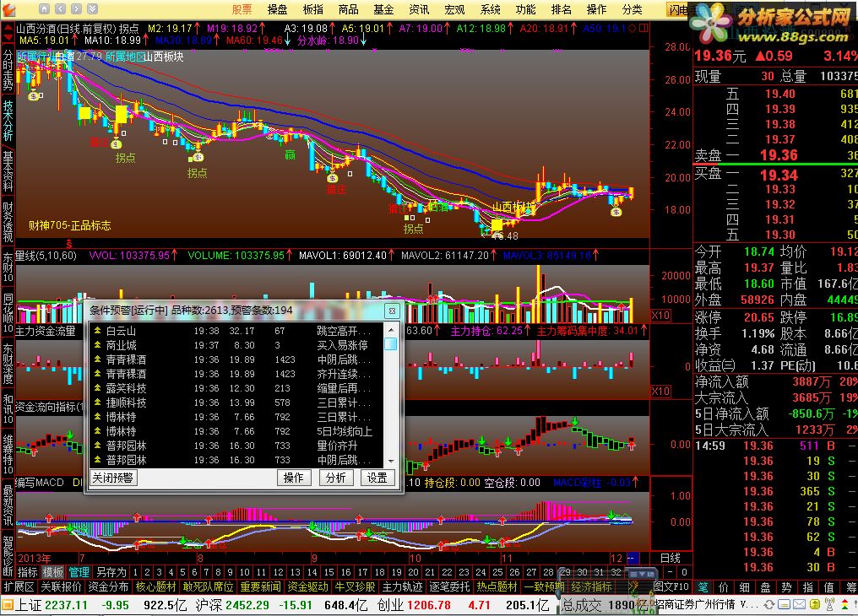Select the 露笑科技 alert row

238,388
